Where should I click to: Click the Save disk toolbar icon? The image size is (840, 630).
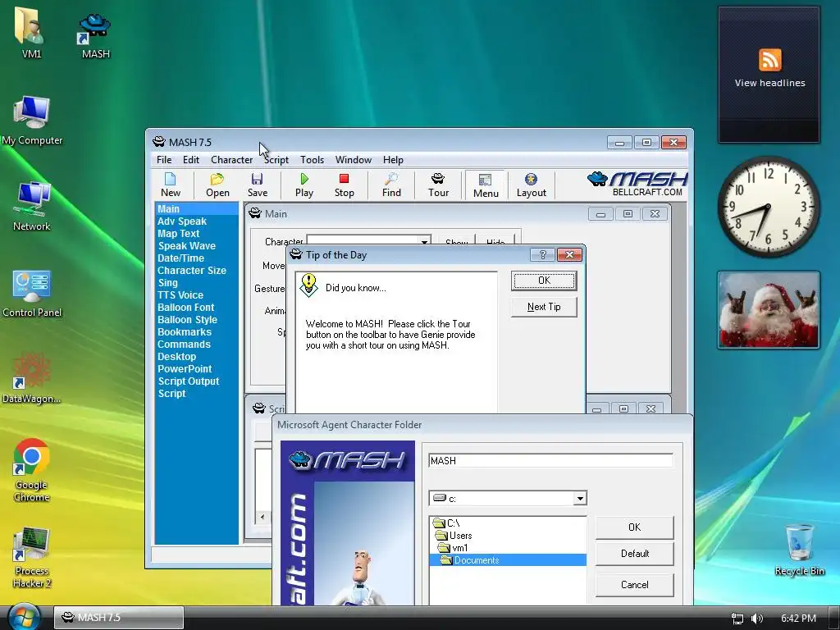pos(257,185)
